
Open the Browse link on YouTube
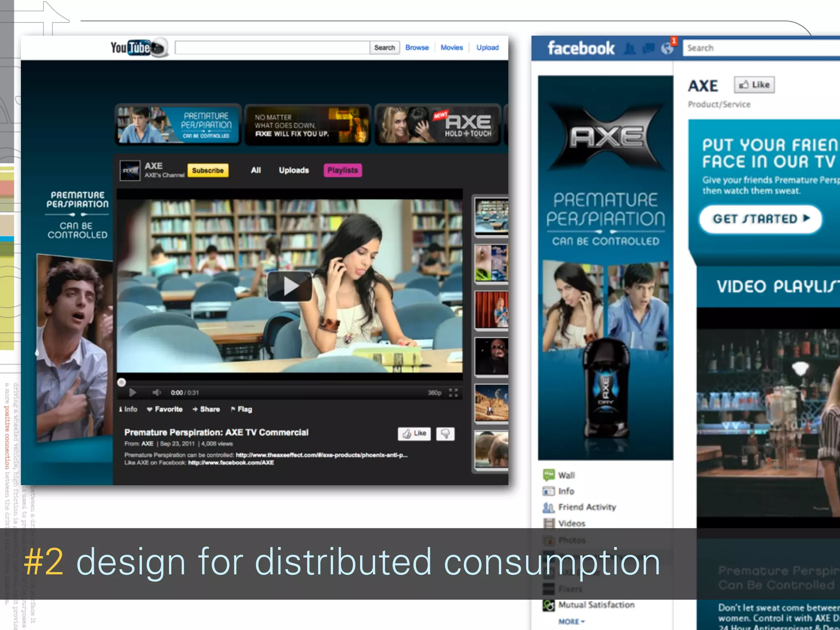tap(417, 48)
